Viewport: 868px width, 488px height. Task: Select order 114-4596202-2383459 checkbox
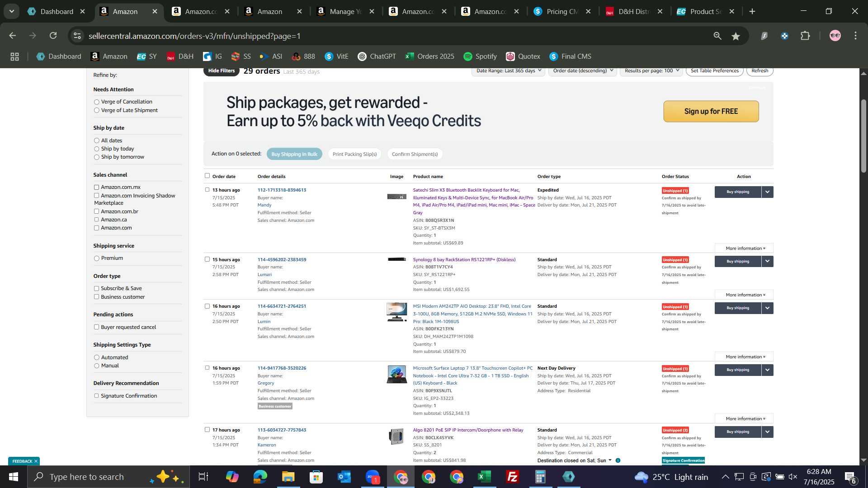pos(207,259)
